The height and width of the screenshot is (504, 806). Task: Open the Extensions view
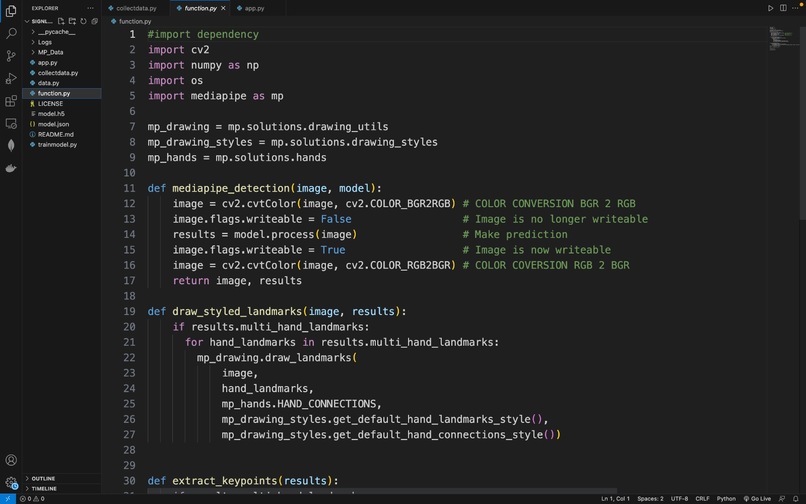11,101
